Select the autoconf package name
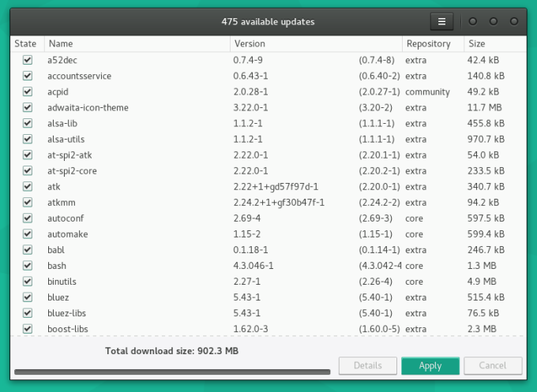This screenshot has height=392, width=537. [x=66, y=218]
